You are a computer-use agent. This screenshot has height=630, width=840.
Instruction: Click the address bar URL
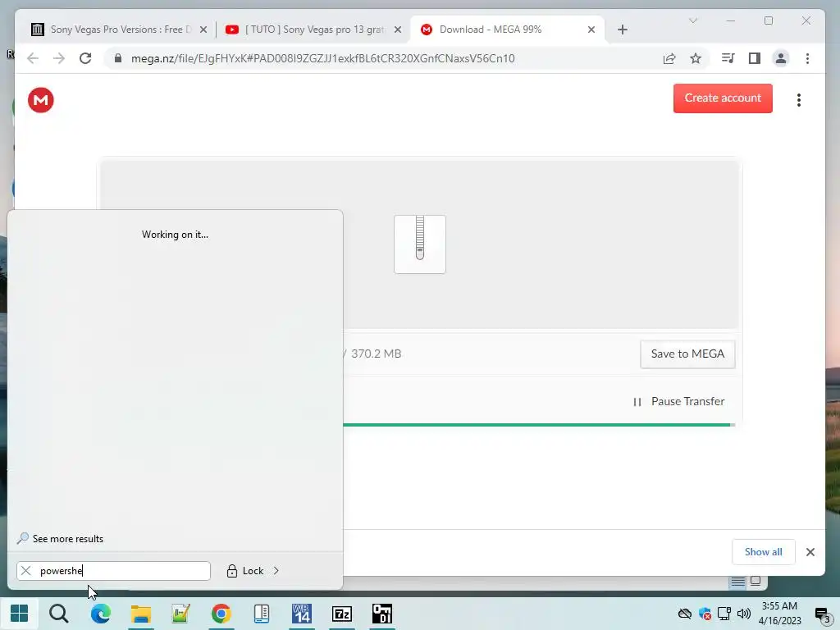tap(322, 58)
